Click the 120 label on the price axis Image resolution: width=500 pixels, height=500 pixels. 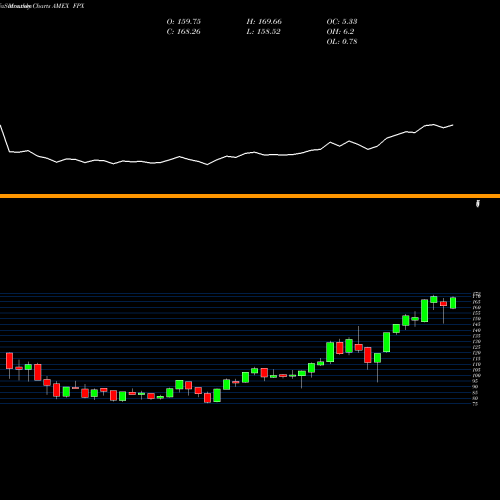pyautogui.click(x=477, y=353)
